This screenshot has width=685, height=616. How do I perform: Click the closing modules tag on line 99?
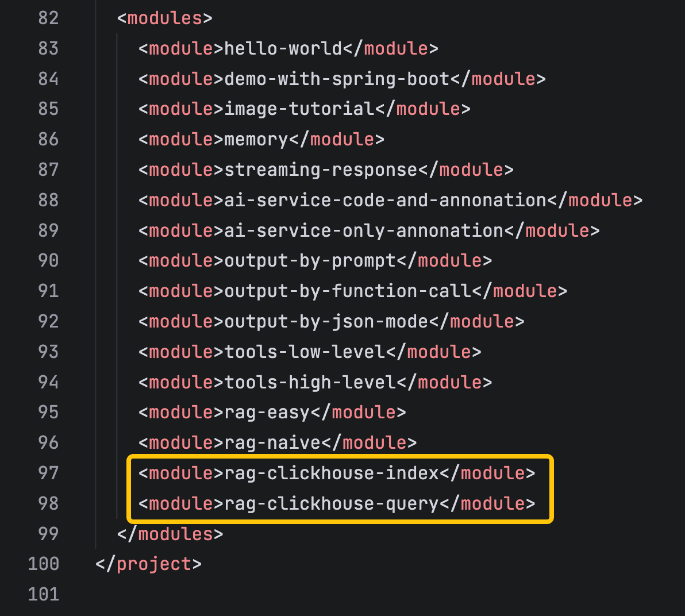pyautogui.click(x=170, y=534)
